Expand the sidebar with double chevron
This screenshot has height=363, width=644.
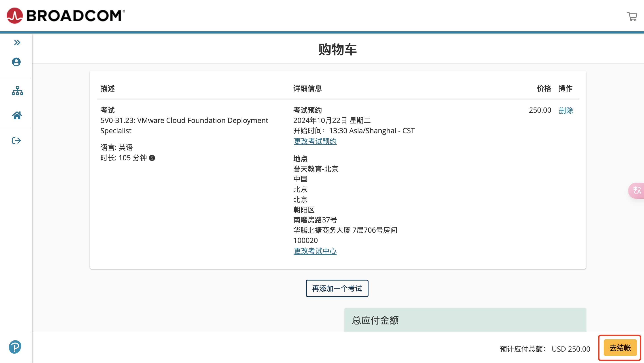tap(17, 42)
